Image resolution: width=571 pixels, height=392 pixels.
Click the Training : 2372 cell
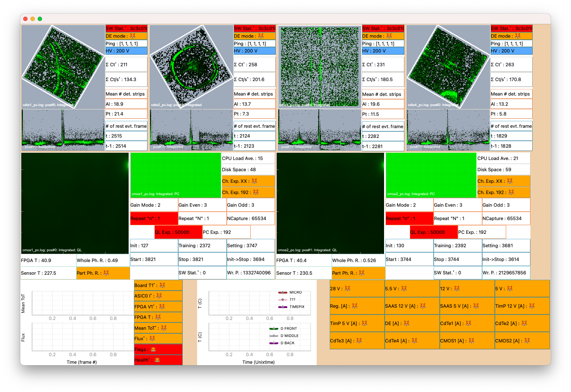pos(202,245)
